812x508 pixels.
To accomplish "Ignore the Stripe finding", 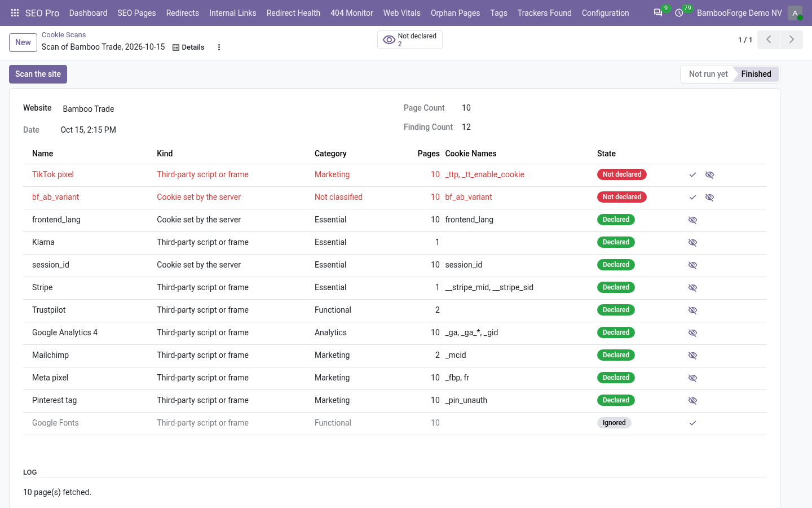I will [x=692, y=288].
